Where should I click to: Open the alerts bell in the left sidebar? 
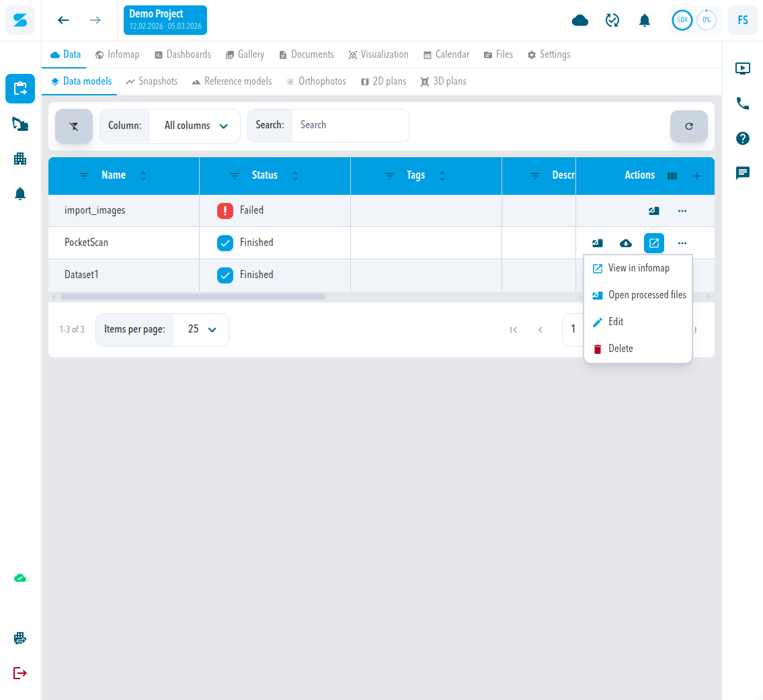20,193
